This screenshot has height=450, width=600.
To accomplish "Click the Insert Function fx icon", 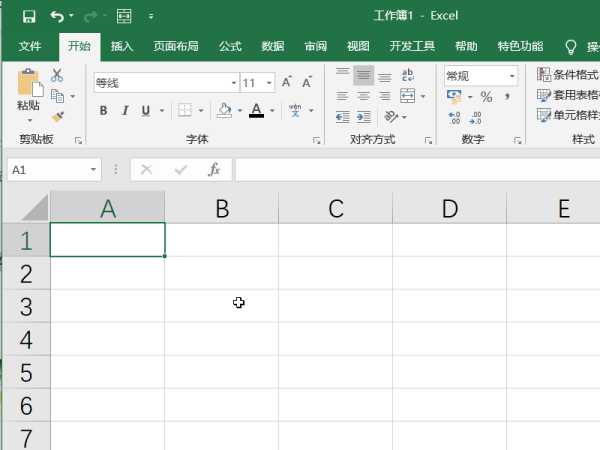I will click(213, 170).
